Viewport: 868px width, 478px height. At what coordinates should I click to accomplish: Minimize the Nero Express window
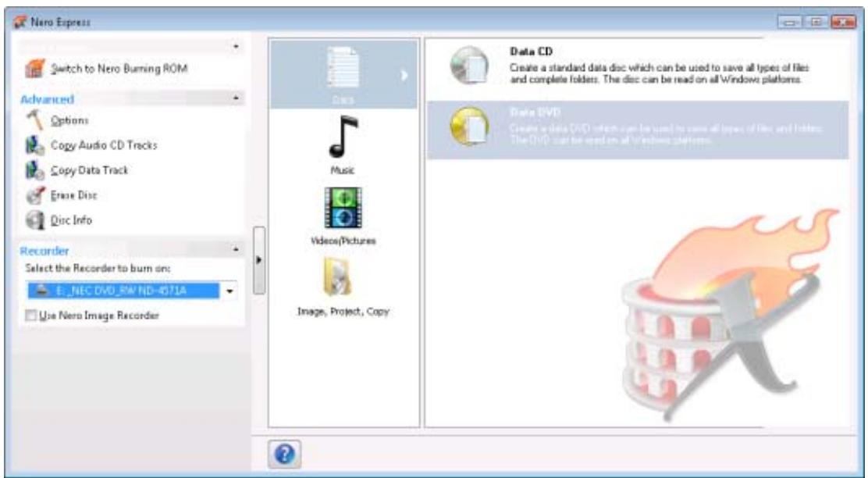pos(790,22)
